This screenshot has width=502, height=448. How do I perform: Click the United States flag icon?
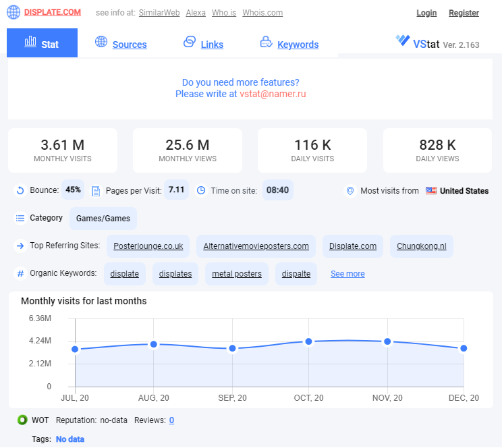coord(431,190)
